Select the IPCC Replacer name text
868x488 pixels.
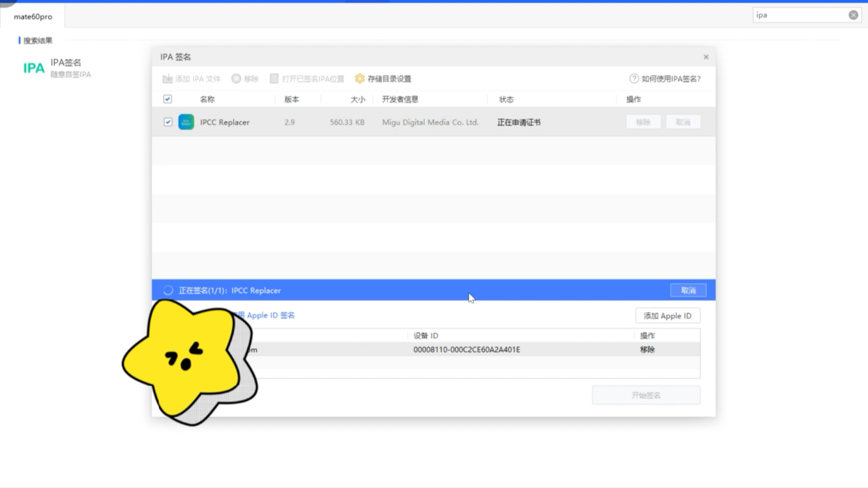coord(225,122)
